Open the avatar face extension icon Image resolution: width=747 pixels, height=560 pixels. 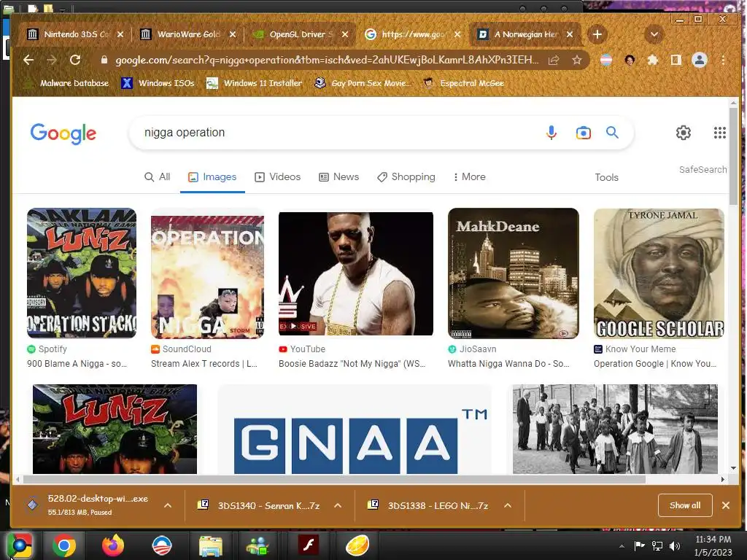point(630,60)
